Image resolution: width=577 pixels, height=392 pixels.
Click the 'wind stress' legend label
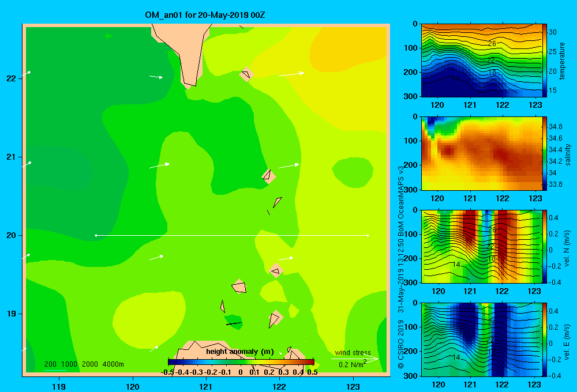click(353, 352)
